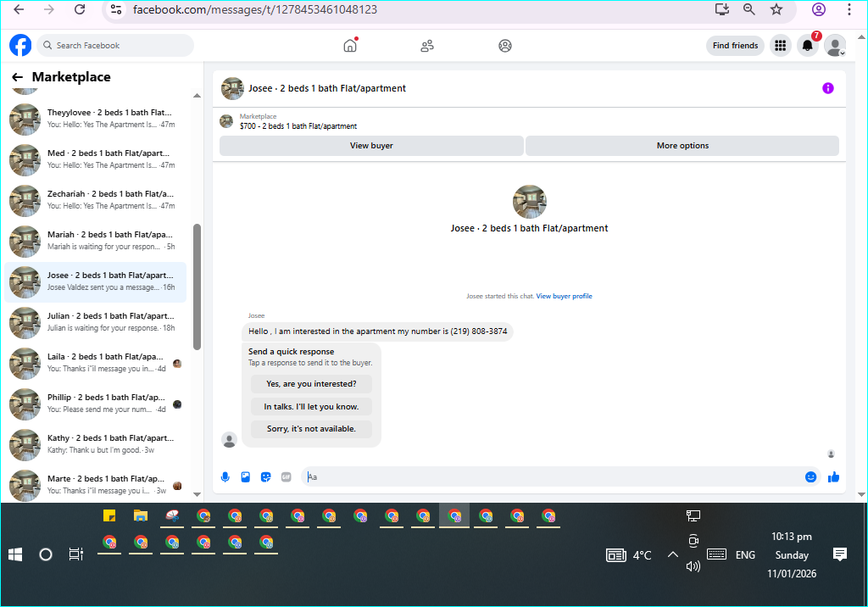This screenshot has width=868, height=607.
Task: Send quick reply 'Yes, are you interested?'
Action: coord(311,384)
